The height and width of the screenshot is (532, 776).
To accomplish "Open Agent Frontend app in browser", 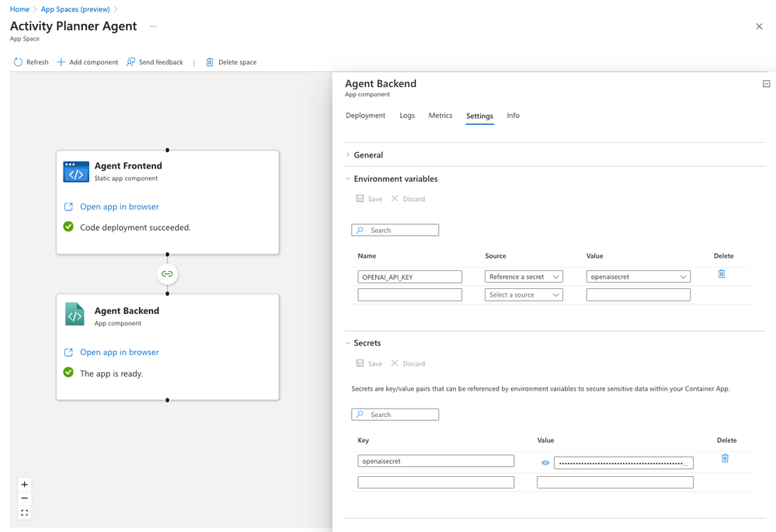I will point(120,207).
